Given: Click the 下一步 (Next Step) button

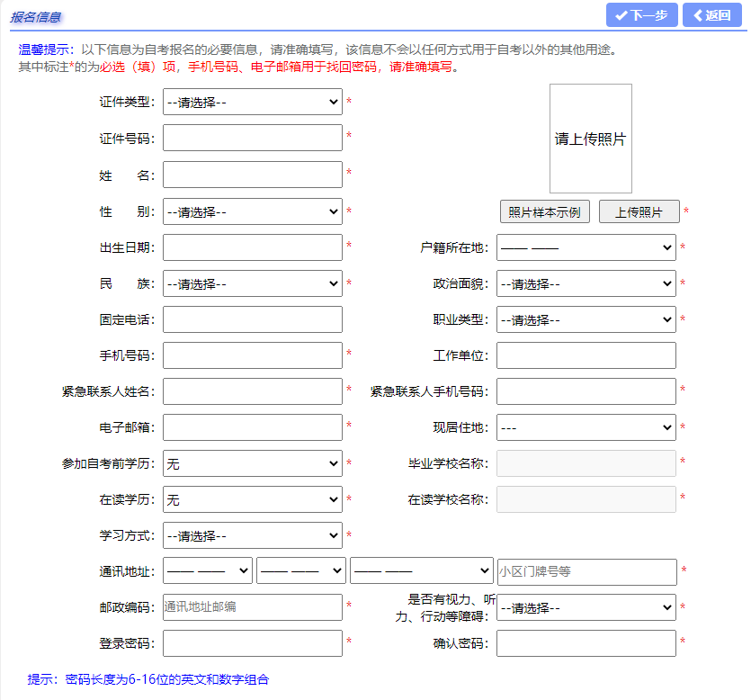Looking at the screenshot, I should (x=640, y=15).
